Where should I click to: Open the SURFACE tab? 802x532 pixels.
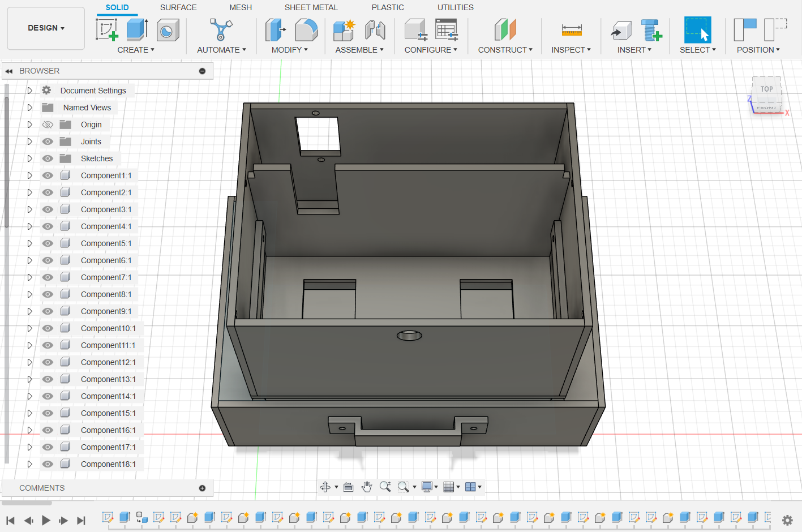click(x=178, y=7)
